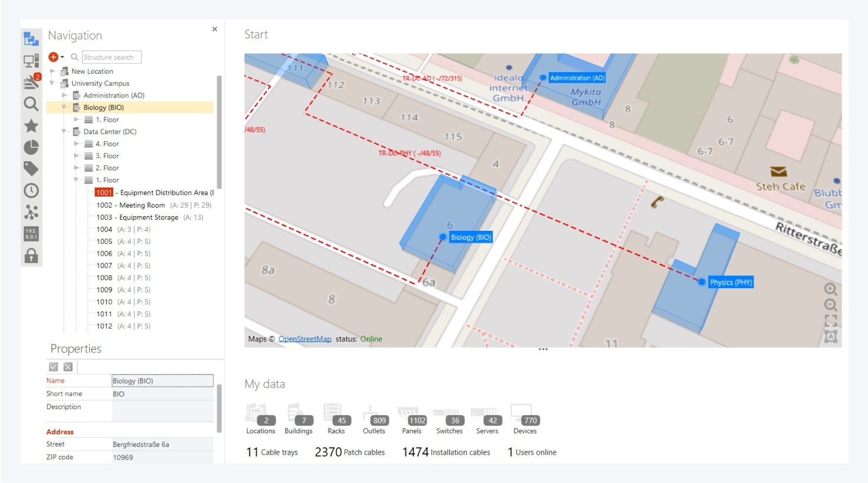The height and width of the screenshot is (483, 868).
Task: Confirm property changes with checkmark button
Action: (x=54, y=367)
